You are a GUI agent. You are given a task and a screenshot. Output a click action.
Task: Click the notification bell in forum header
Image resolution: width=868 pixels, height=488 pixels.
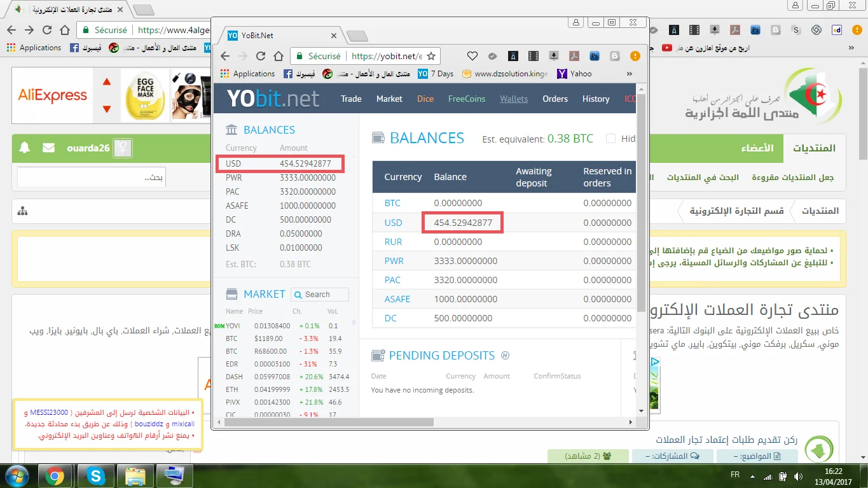25,148
